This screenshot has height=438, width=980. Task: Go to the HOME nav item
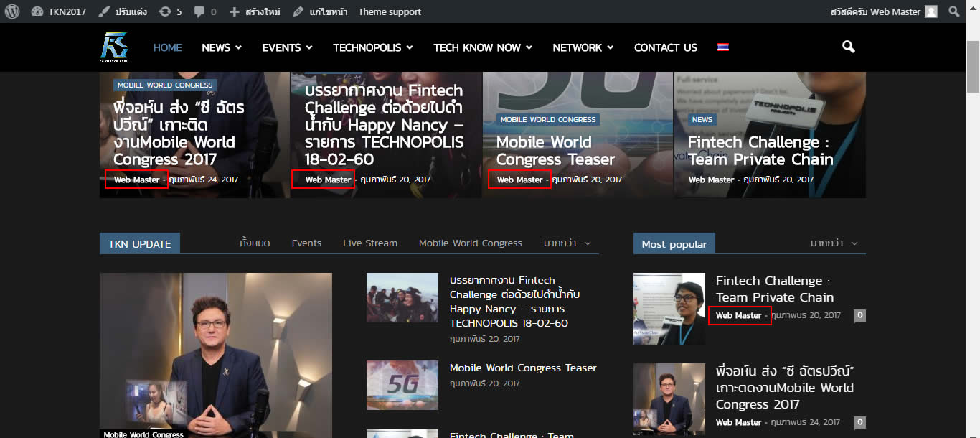pyautogui.click(x=168, y=47)
